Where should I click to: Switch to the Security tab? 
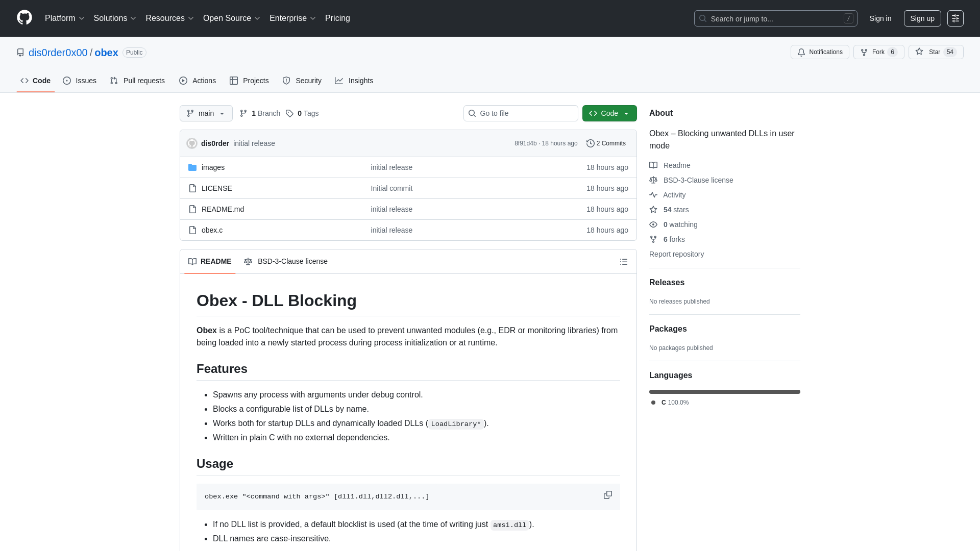coord(302,81)
